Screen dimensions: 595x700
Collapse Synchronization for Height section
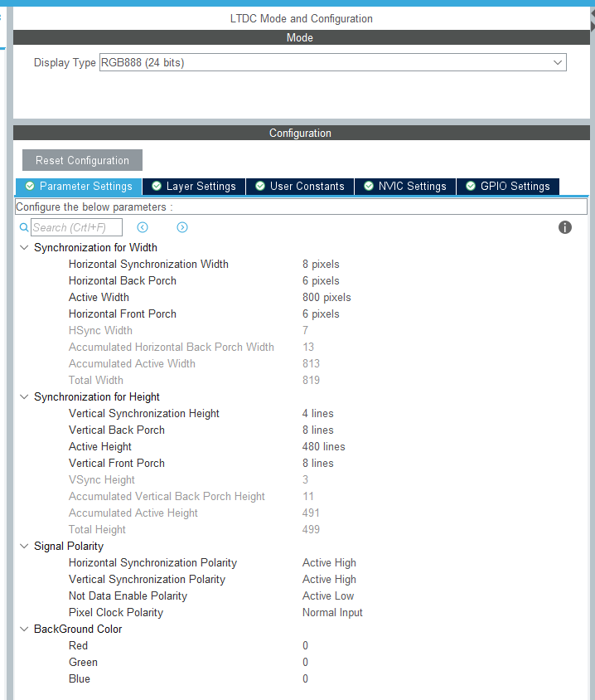(x=25, y=396)
